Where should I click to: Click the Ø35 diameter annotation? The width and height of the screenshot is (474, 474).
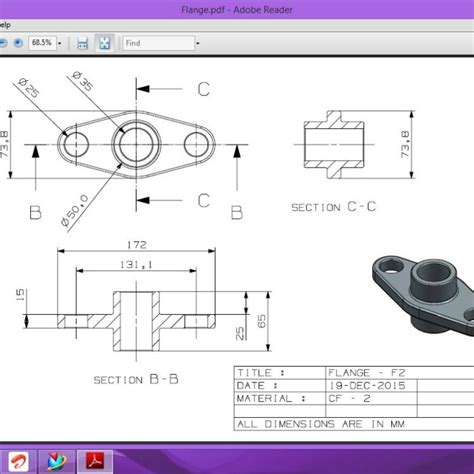click(x=83, y=81)
